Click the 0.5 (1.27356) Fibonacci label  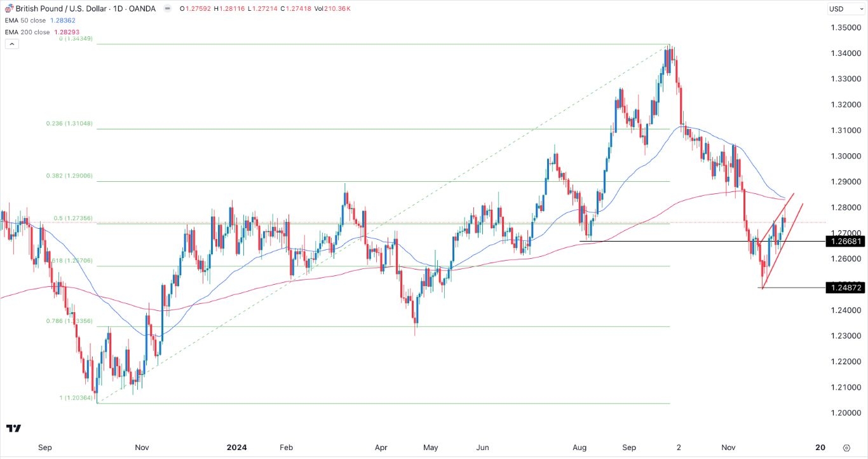pos(72,218)
